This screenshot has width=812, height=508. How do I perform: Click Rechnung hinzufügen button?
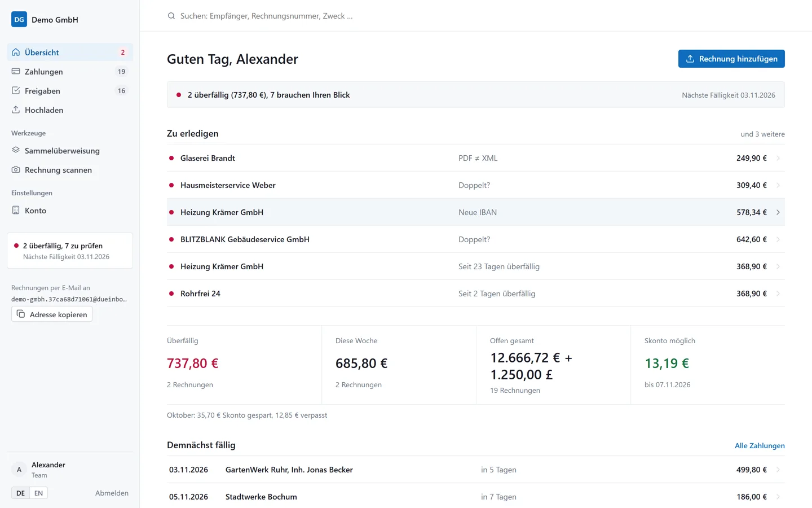pyautogui.click(x=731, y=59)
